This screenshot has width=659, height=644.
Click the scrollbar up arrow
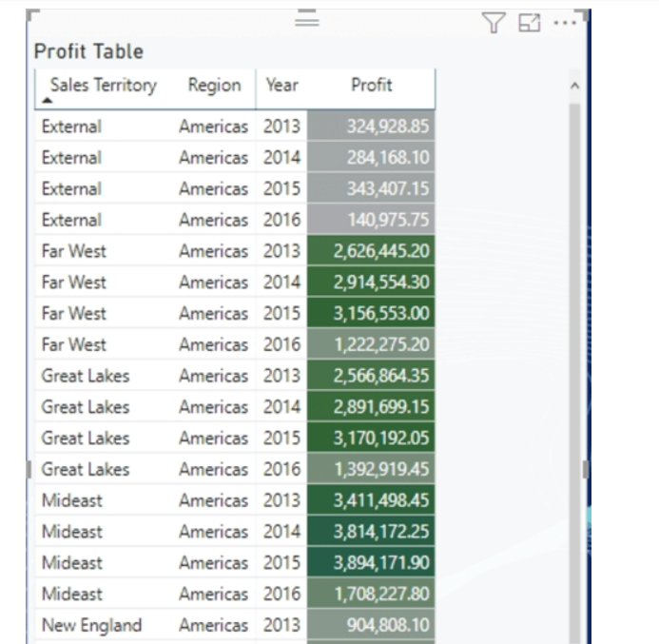click(575, 87)
